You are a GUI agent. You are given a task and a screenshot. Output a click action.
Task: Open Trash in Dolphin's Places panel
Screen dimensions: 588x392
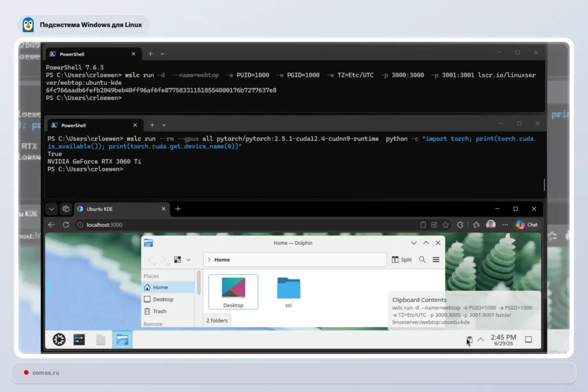click(168, 311)
